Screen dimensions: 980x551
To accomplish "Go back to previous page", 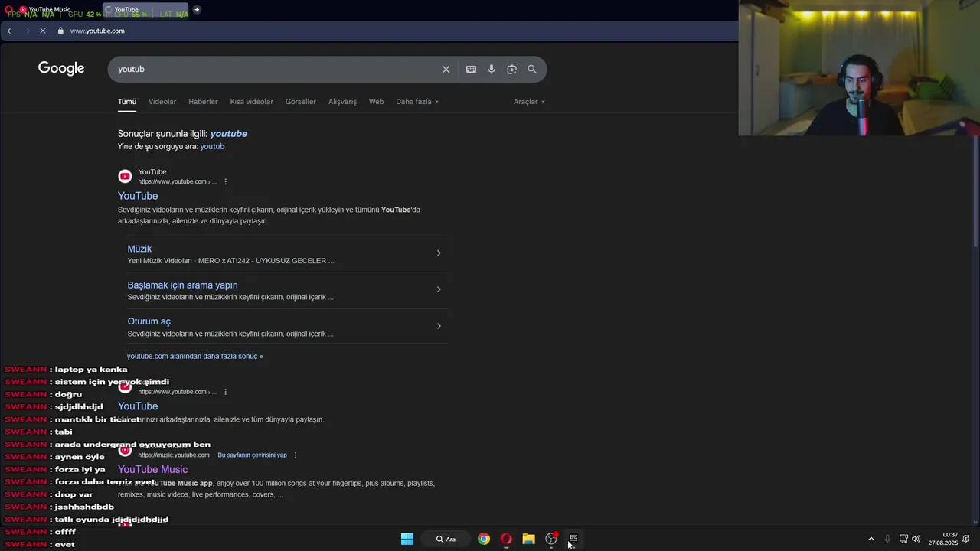I will pos(9,31).
